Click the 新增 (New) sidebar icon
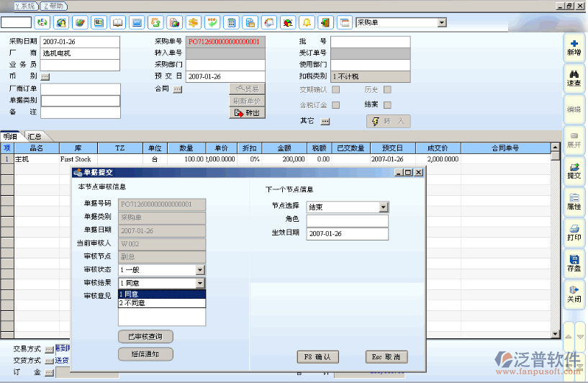Screen dimensions: 588x383 coord(574,48)
